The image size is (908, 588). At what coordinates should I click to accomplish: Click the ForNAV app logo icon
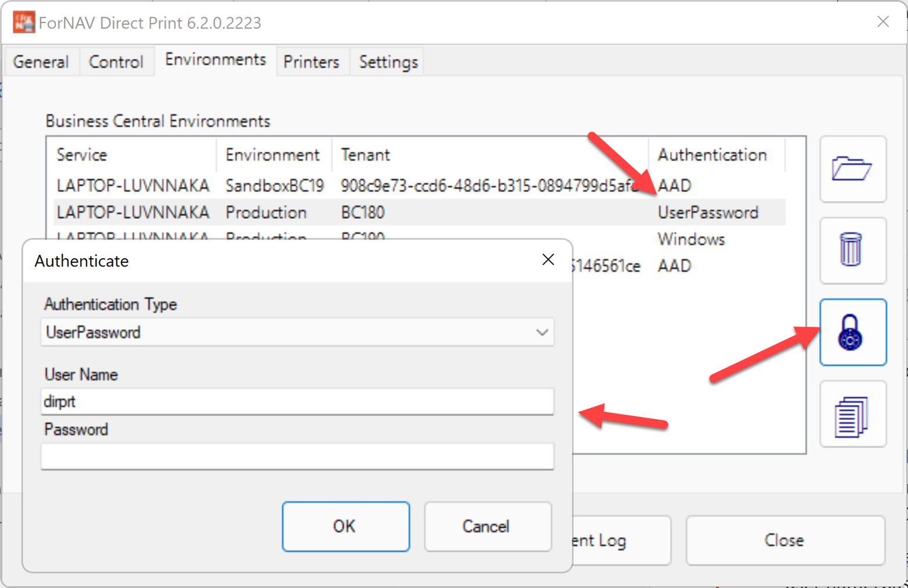pos(23,23)
